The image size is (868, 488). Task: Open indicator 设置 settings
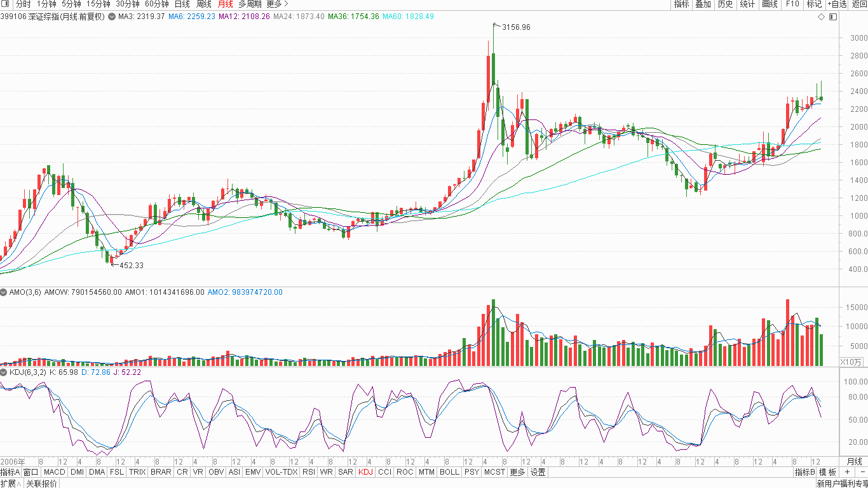point(538,472)
